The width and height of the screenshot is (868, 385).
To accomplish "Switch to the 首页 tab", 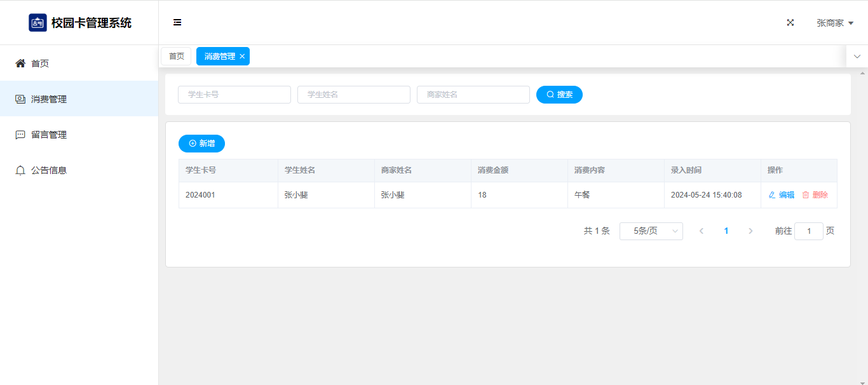I will coord(176,57).
